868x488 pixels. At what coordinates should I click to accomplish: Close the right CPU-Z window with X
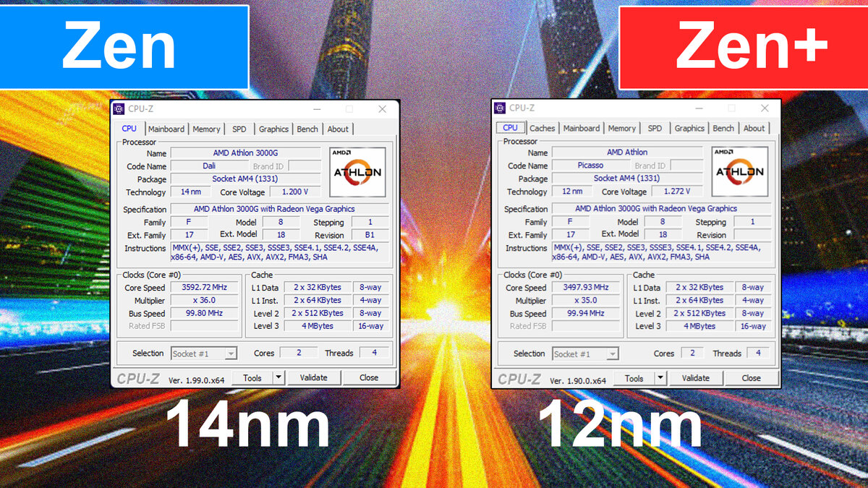tap(765, 108)
